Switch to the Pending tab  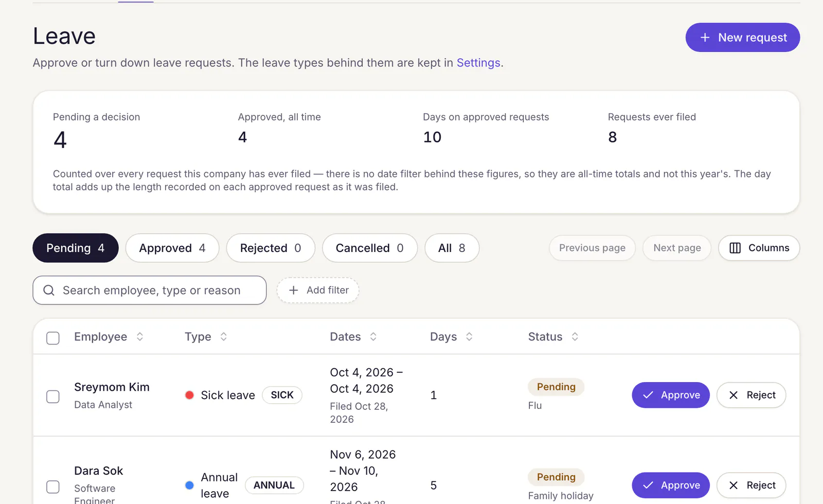click(x=76, y=248)
